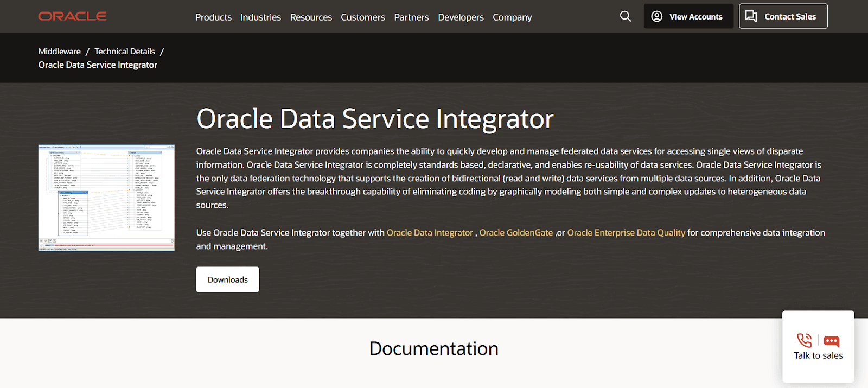Screen dimensions: 868x388
Task: Click the Talk to sales text label
Action: click(x=818, y=356)
